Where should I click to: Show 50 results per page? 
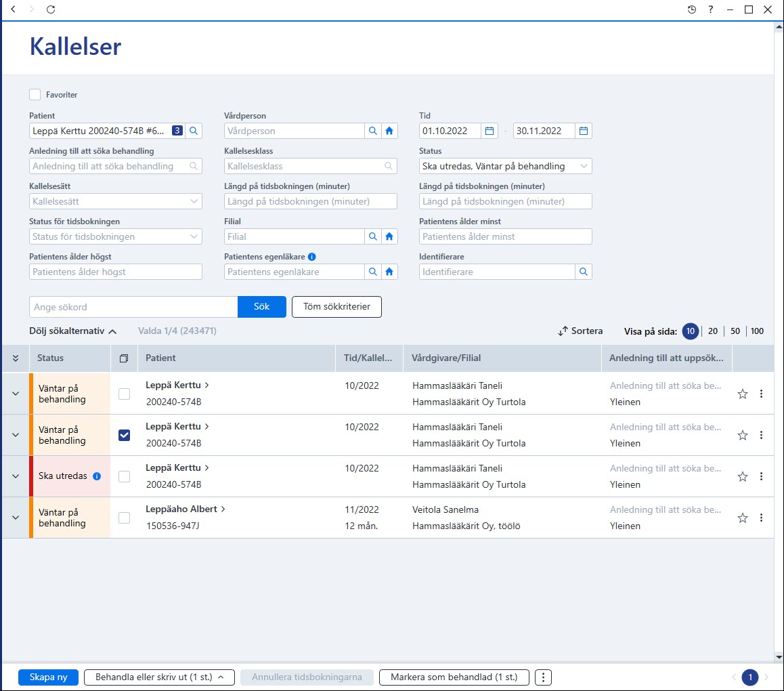(x=735, y=331)
